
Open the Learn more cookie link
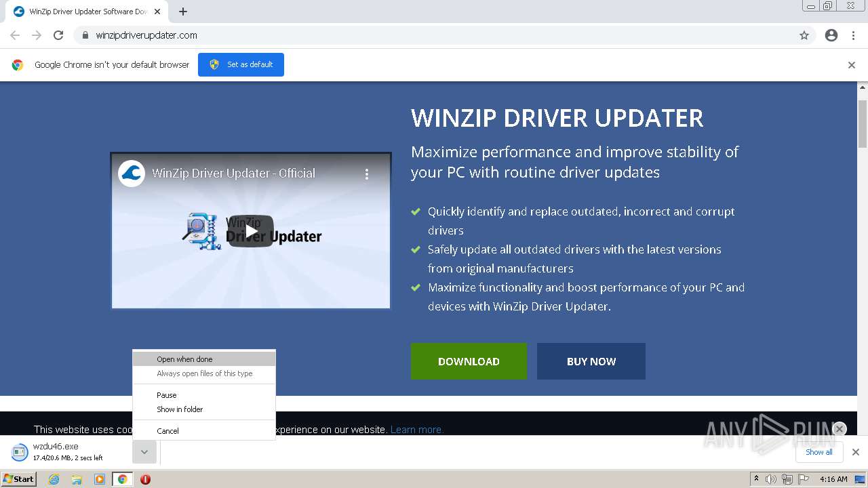point(416,430)
